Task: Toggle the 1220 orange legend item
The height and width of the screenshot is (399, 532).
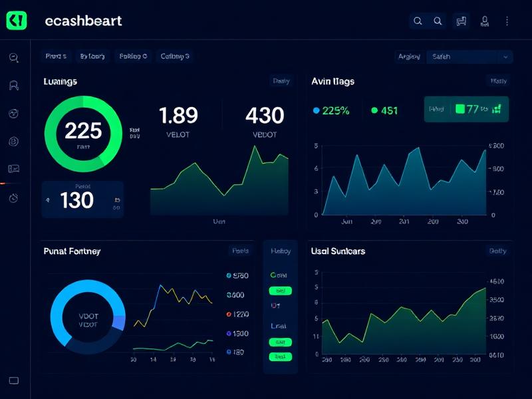Action: click(x=237, y=315)
